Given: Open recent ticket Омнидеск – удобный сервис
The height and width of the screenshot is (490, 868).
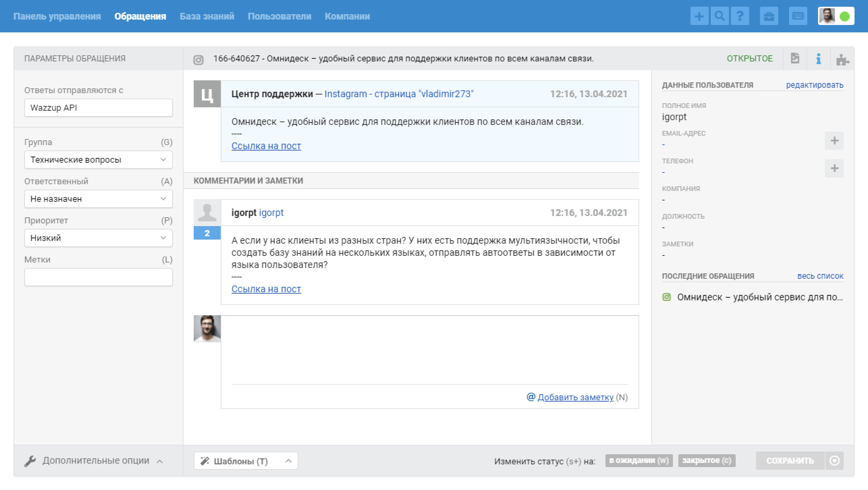Looking at the screenshot, I should pos(760,297).
